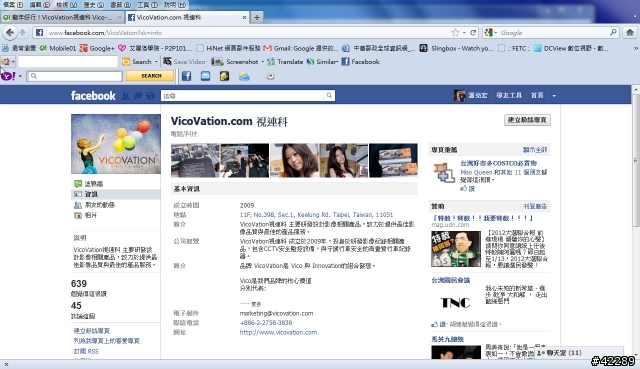Click the yellow notes icon in Yahoo toolbar
Image resolution: width=640 pixels, height=369 pixels.
point(224,76)
